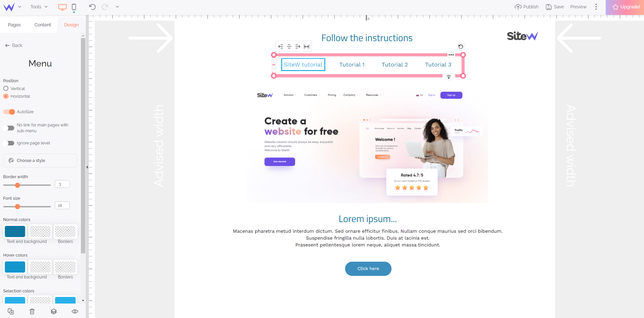Screen dimensions: 644x318
Task: Click the center-align icon in menu toolbar
Action: coord(289,46)
